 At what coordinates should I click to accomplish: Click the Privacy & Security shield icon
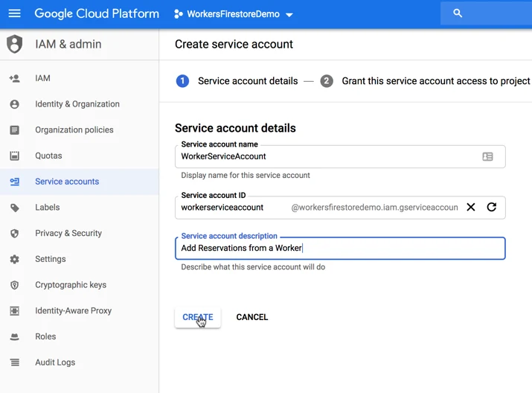coord(15,234)
